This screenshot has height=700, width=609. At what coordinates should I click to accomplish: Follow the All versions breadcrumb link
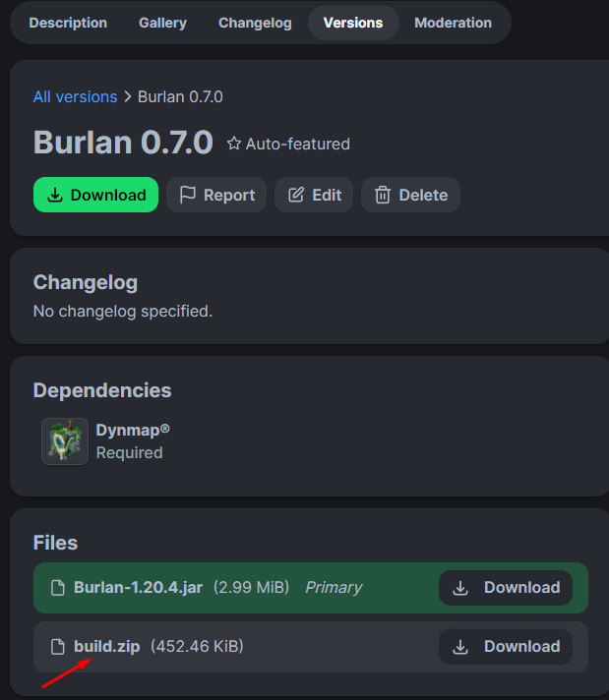coord(75,97)
